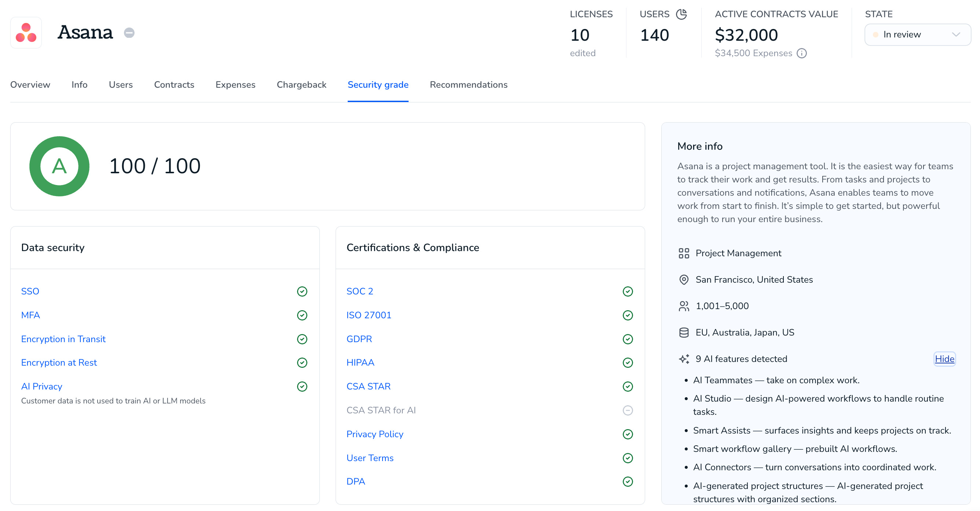Open the User Terms link
980x511 pixels.
pos(370,458)
